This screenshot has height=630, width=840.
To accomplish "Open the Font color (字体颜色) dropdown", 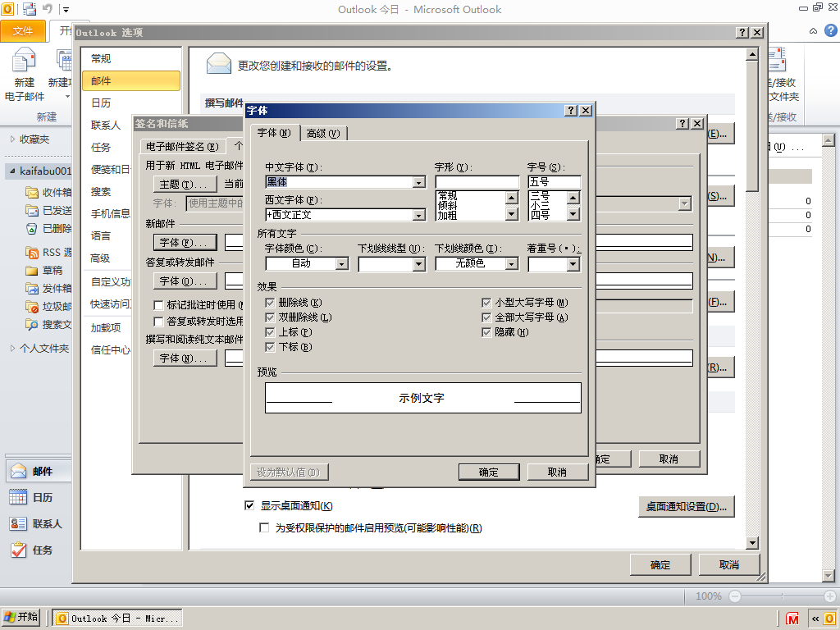I will coord(342,264).
